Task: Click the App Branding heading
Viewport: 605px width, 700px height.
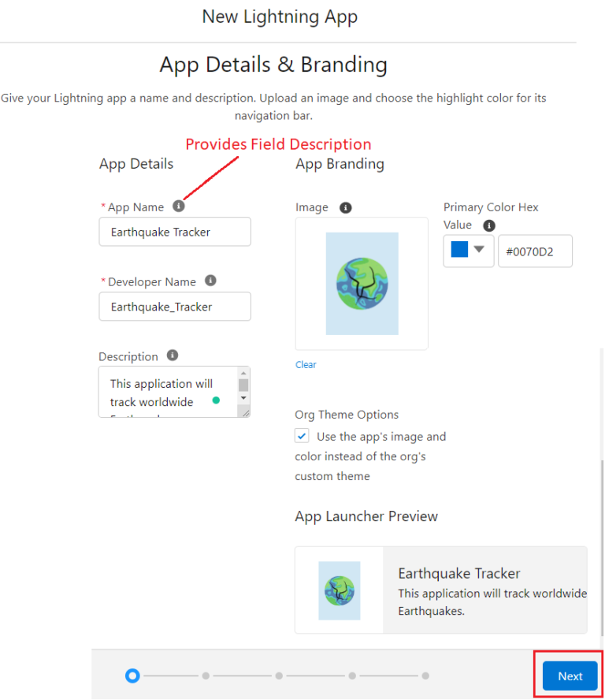Action: (340, 164)
